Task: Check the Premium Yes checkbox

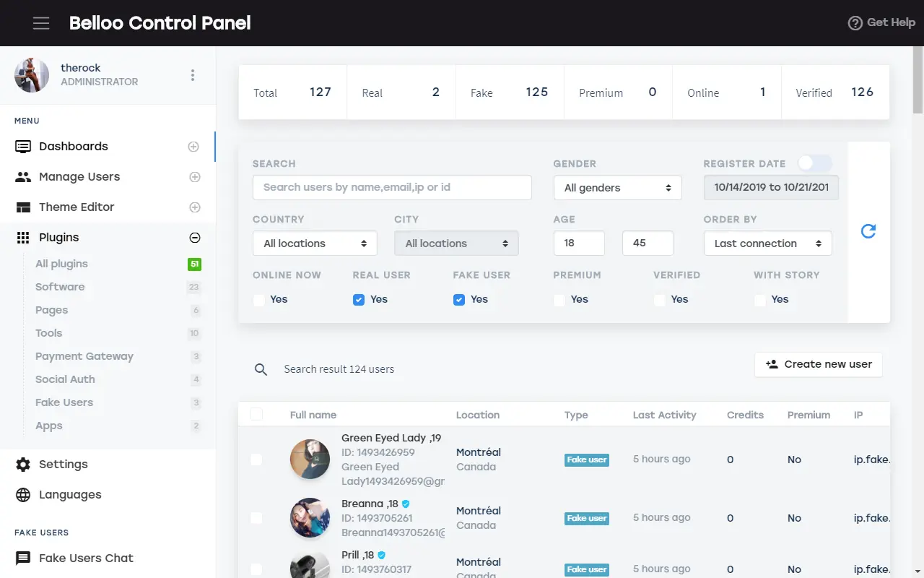Action: coord(559,300)
